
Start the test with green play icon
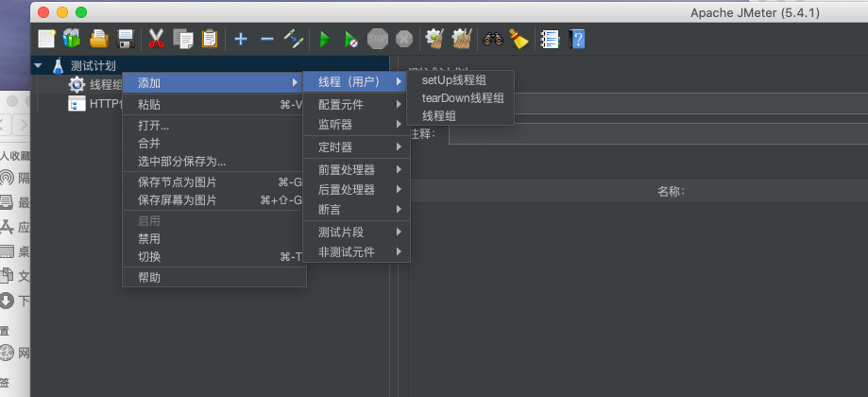point(325,39)
